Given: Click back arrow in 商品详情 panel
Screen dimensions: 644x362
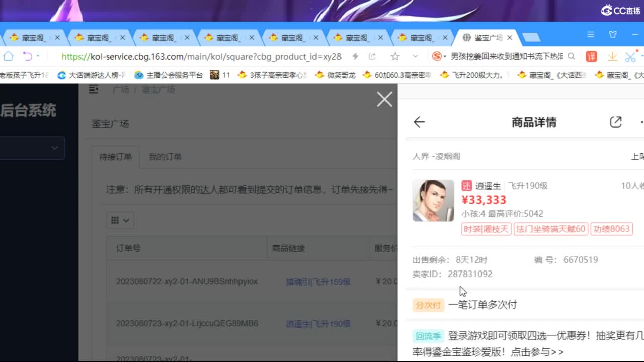Looking at the screenshot, I should (419, 122).
